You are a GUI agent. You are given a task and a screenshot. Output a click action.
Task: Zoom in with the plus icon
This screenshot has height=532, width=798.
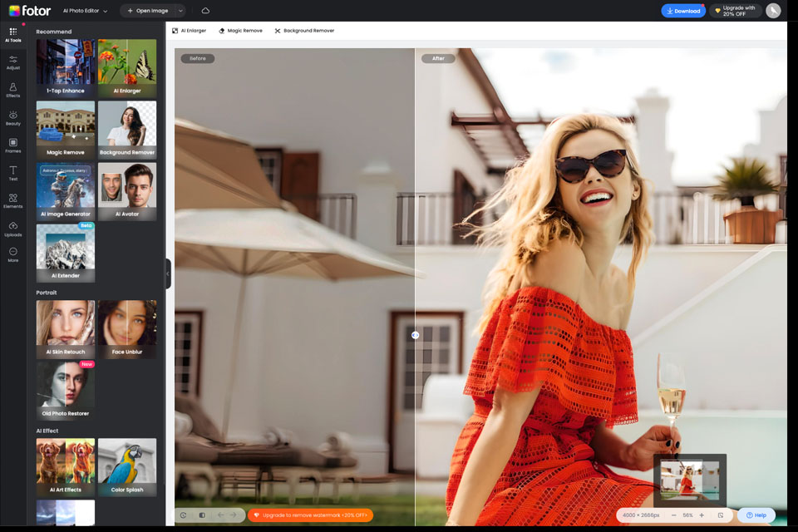[702, 515]
